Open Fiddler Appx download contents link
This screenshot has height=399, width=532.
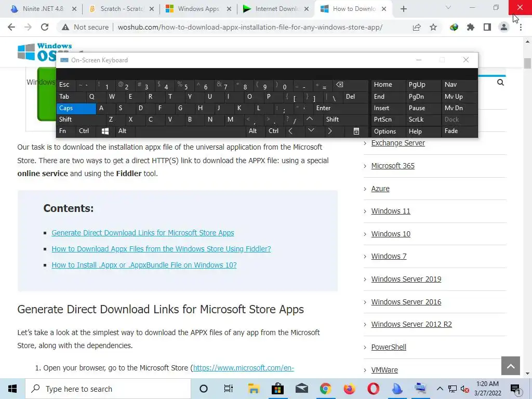pos(161,249)
